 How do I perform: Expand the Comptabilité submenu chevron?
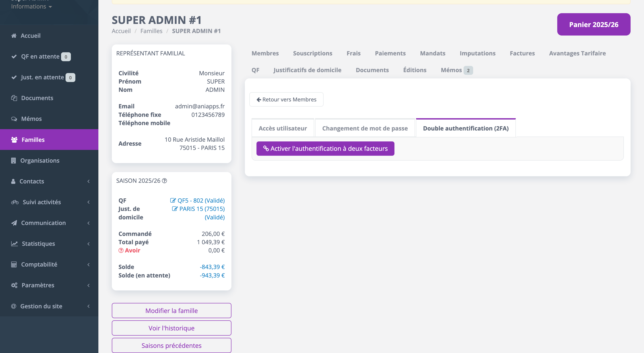(89, 264)
